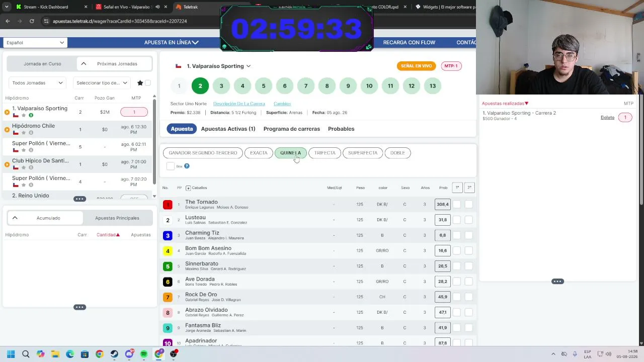Open the Español language dropdown
The image size is (644, 362).
tap(35, 43)
